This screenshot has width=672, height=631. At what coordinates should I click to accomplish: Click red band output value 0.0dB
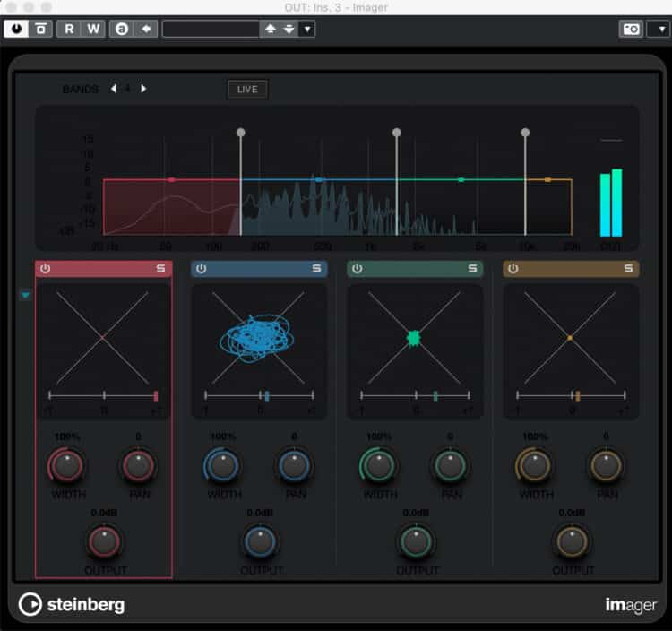tap(104, 513)
